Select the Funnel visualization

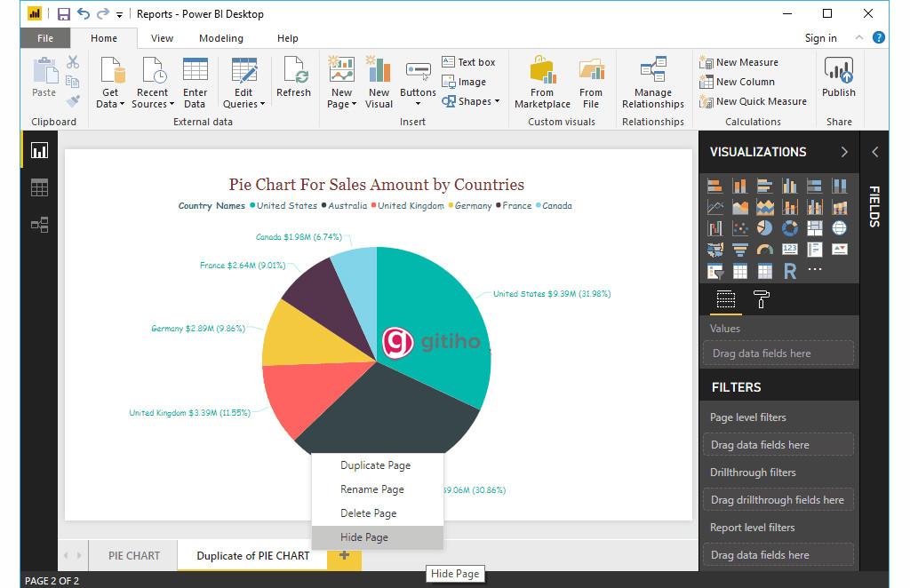(x=740, y=250)
